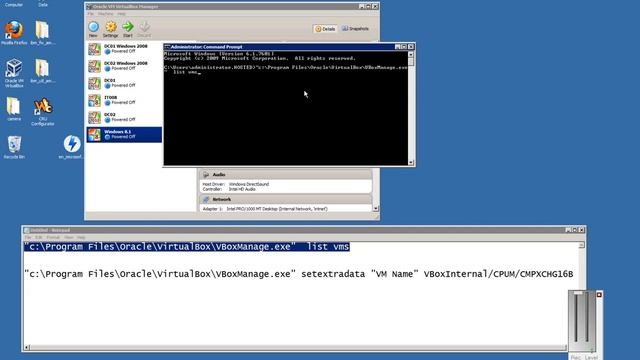
Task: Open the Machine menu in VirtualBox Manager
Action: click(x=105, y=14)
